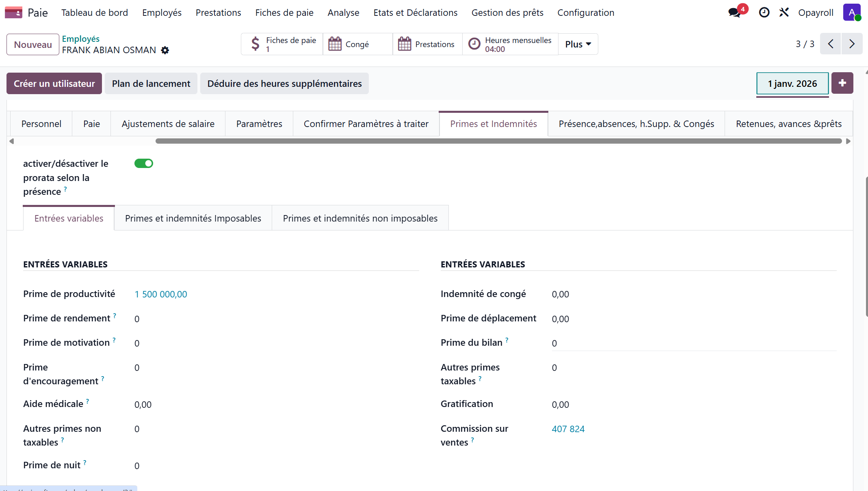Open the Configuration menu
The image size is (868, 491).
click(586, 13)
